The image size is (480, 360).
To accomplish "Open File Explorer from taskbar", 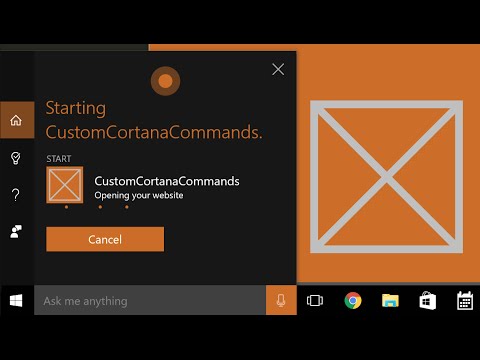I will pyautogui.click(x=390, y=300).
